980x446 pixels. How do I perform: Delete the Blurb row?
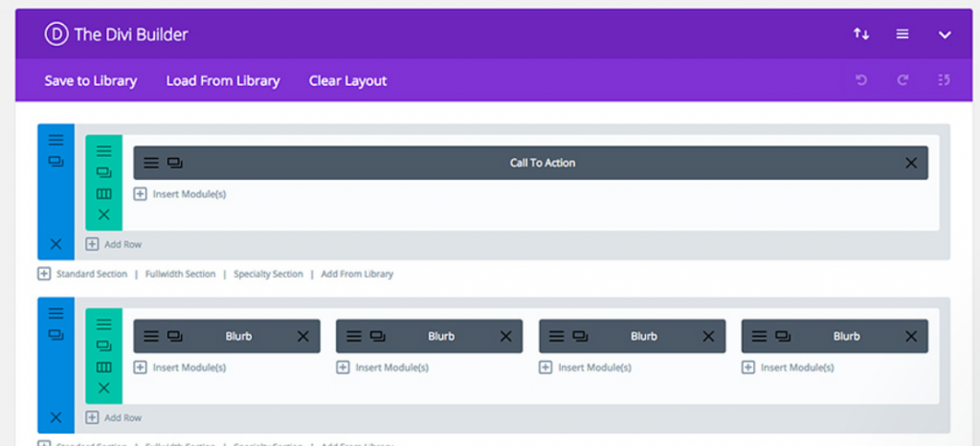click(103, 389)
